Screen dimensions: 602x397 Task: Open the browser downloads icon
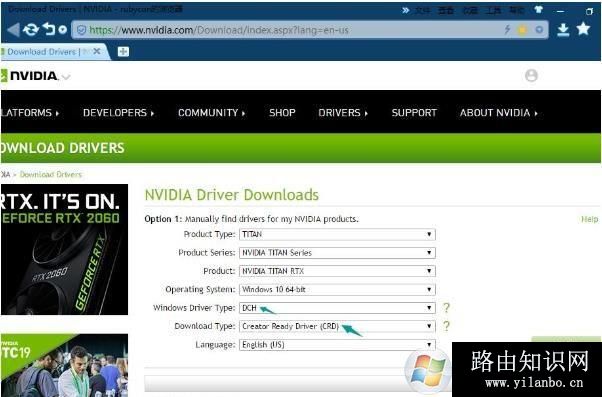point(563,30)
